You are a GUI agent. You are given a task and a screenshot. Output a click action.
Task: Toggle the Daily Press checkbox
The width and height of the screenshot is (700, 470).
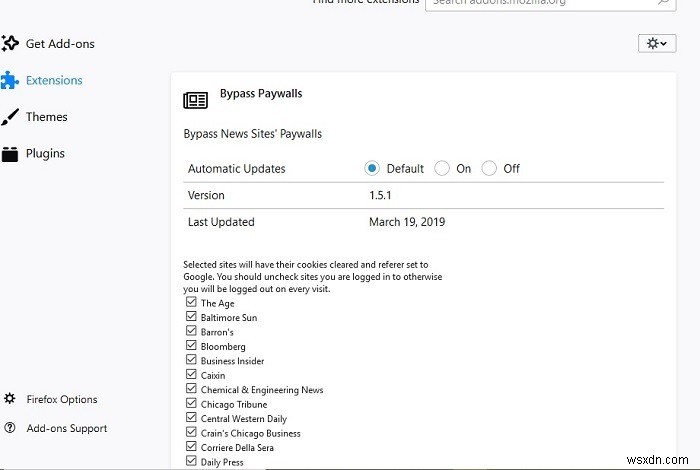[x=191, y=461]
